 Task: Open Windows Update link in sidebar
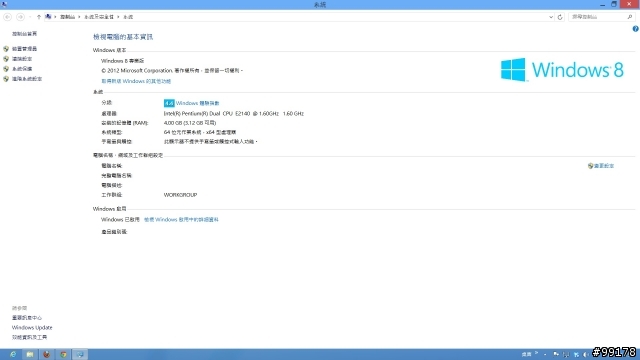(32, 327)
